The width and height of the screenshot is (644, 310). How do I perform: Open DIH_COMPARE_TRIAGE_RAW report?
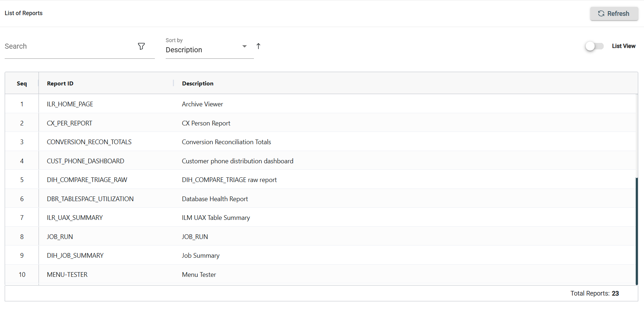87,180
